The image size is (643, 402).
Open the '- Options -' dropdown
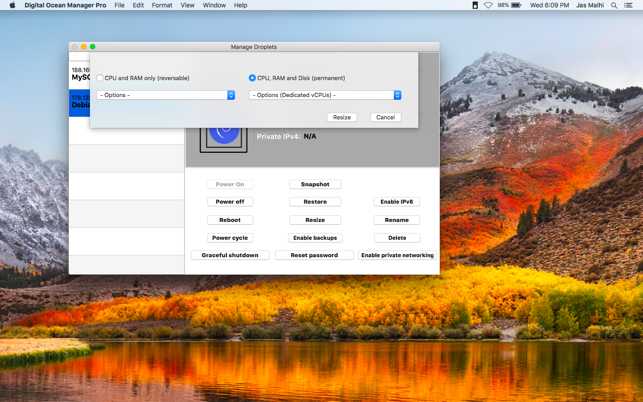click(x=166, y=95)
